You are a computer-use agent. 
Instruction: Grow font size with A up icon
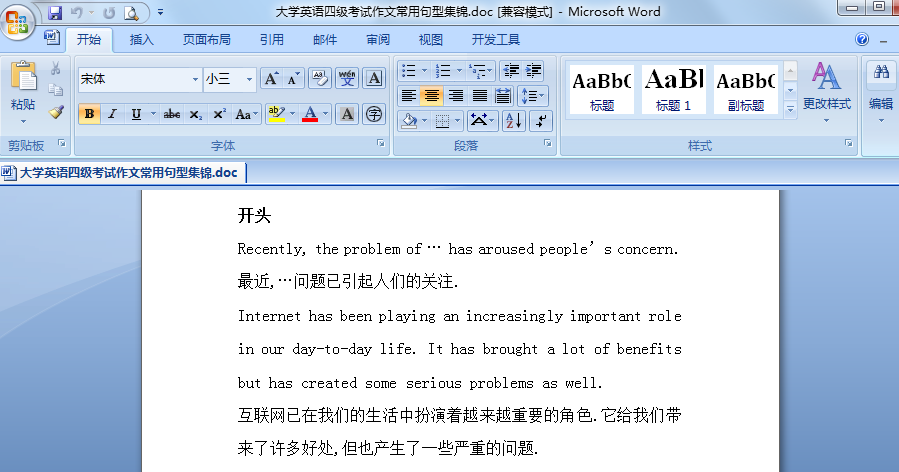[x=271, y=79]
